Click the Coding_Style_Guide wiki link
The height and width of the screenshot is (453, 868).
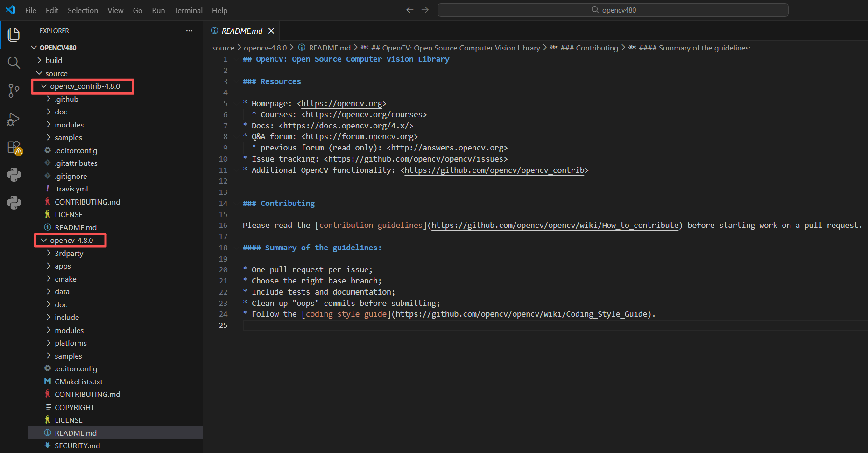pos(522,314)
